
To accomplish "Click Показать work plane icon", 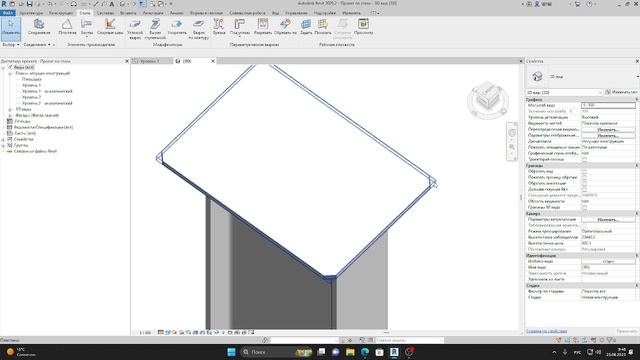I will click(323, 27).
